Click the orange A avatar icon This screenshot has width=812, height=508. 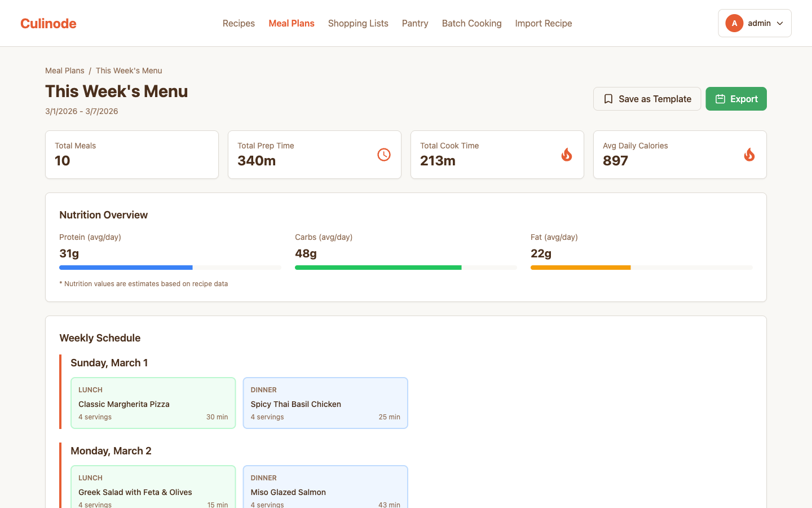pyautogui.click(x=734, y=23)
